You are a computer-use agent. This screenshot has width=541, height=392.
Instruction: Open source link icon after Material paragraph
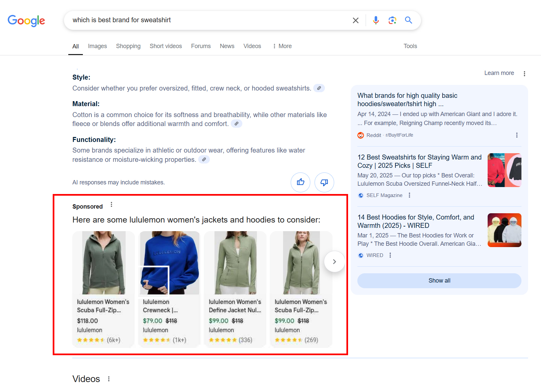coord(236,124)
